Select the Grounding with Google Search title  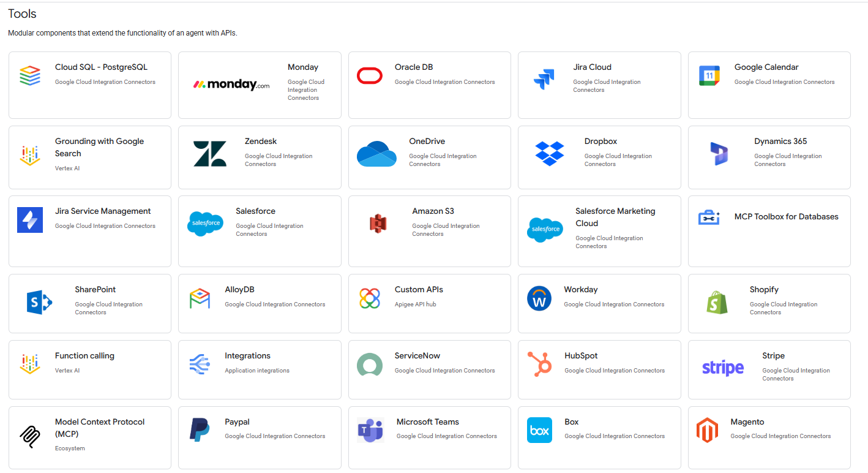99,147
